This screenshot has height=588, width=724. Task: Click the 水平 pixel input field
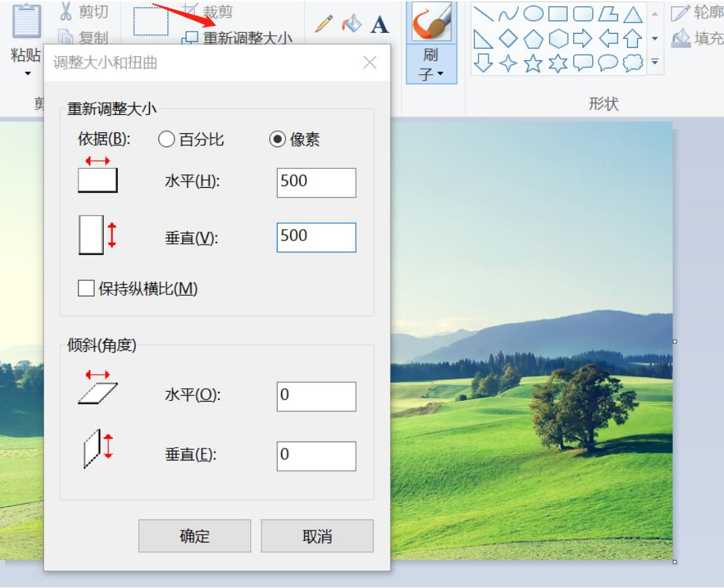coord(316,183)
